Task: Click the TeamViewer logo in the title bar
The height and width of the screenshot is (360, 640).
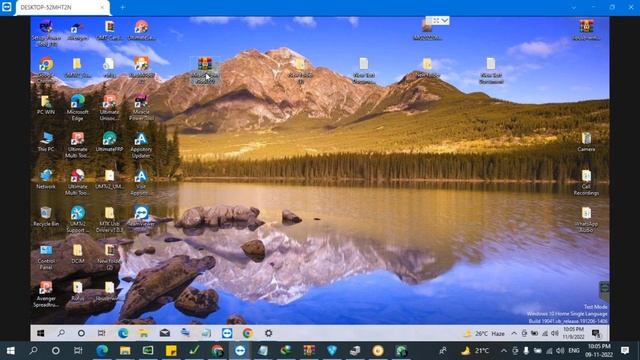Action: coord(7,7)
